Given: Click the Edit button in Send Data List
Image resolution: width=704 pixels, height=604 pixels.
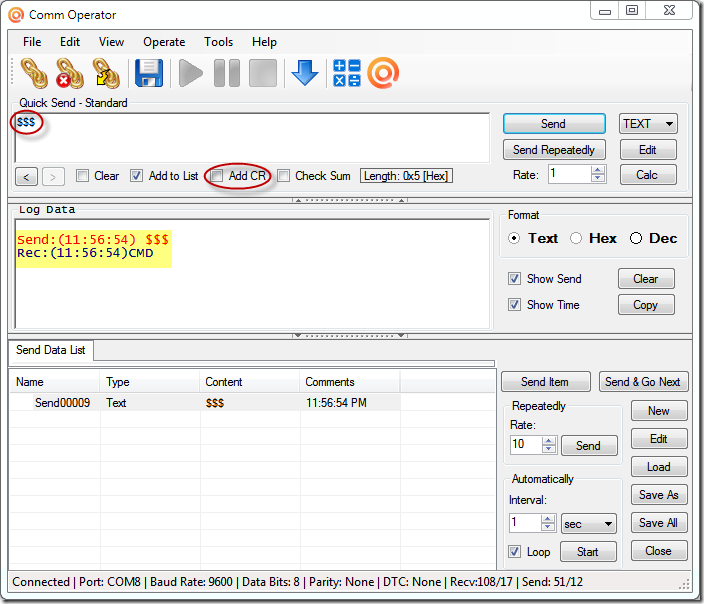Looking at the screenshot, I should pos(659,438).
